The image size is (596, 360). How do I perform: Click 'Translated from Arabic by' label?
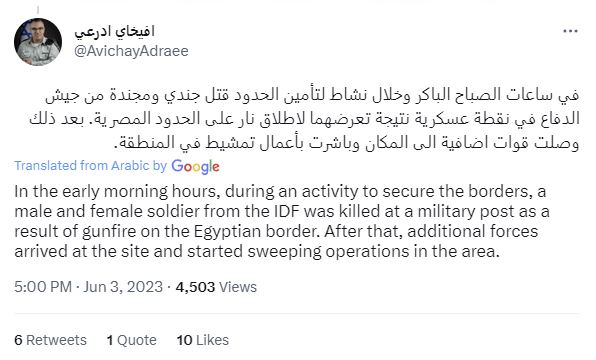tap(90, 166)
